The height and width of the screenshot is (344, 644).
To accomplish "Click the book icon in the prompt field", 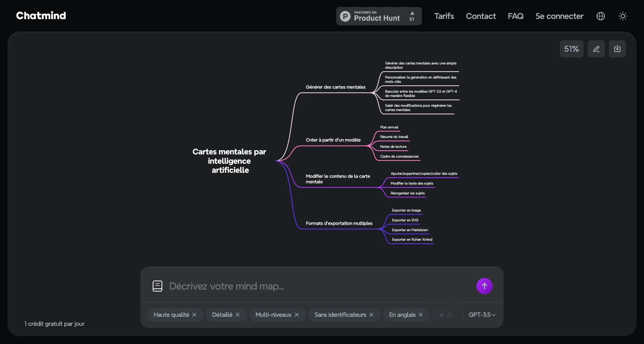I will [x=157, y=286].
